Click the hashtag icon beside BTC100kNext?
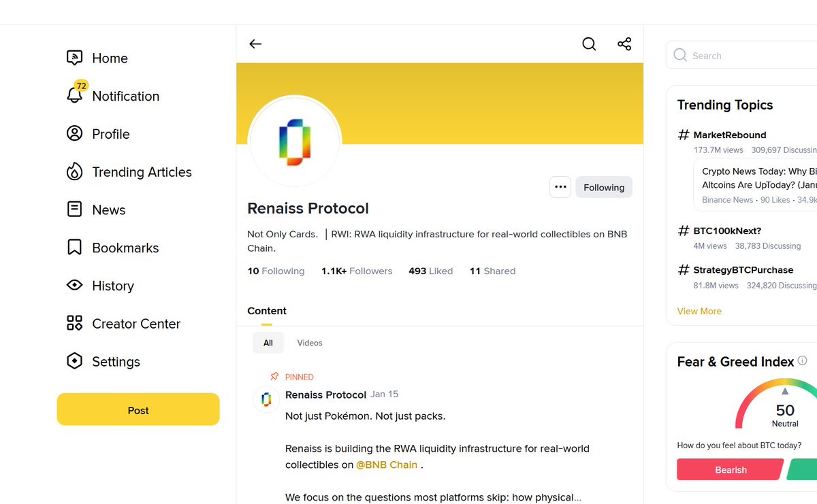This screenshot has width=817, height=504. (x=684, y=231)
